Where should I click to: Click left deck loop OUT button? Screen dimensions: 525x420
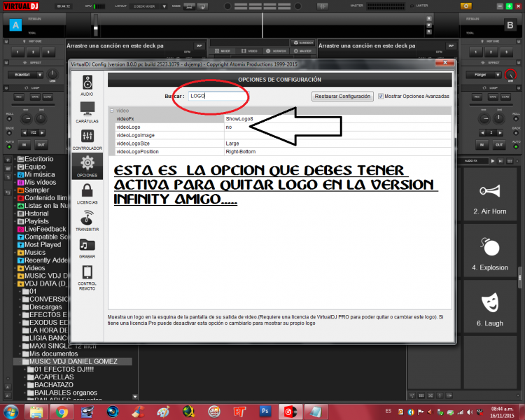pyautogui.click(x=41, y=145)
